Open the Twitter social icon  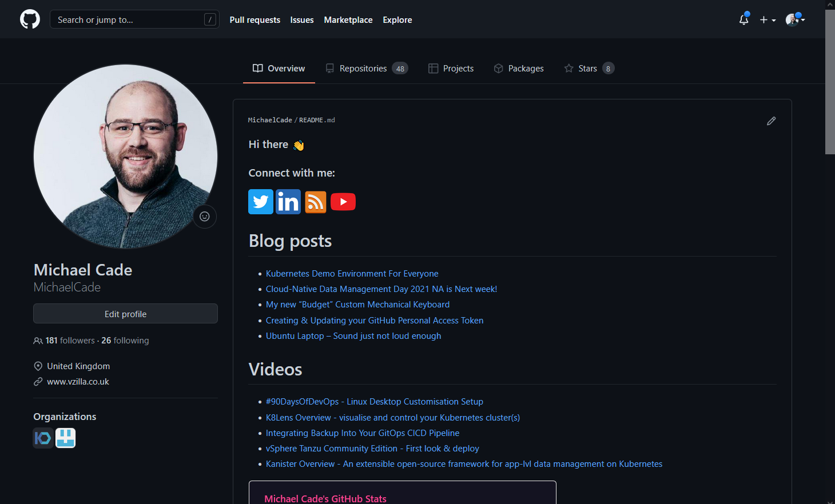coord(261,202)
